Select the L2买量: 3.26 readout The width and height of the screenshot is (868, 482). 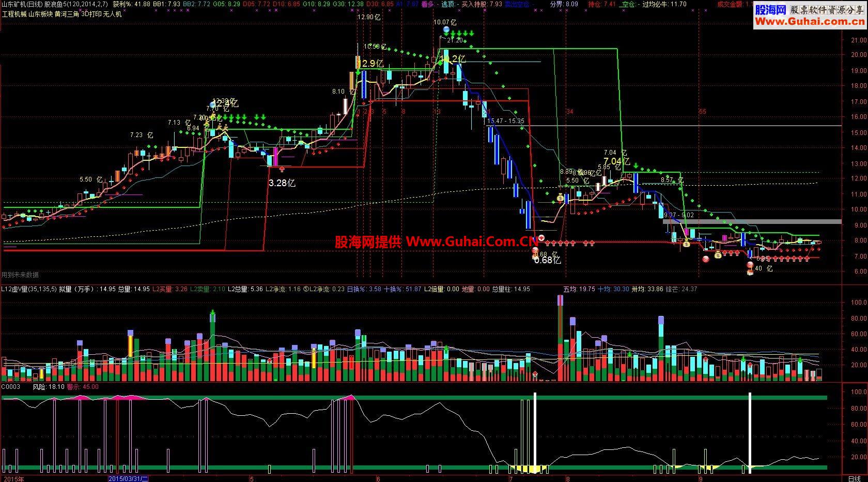tap(170, 289)
